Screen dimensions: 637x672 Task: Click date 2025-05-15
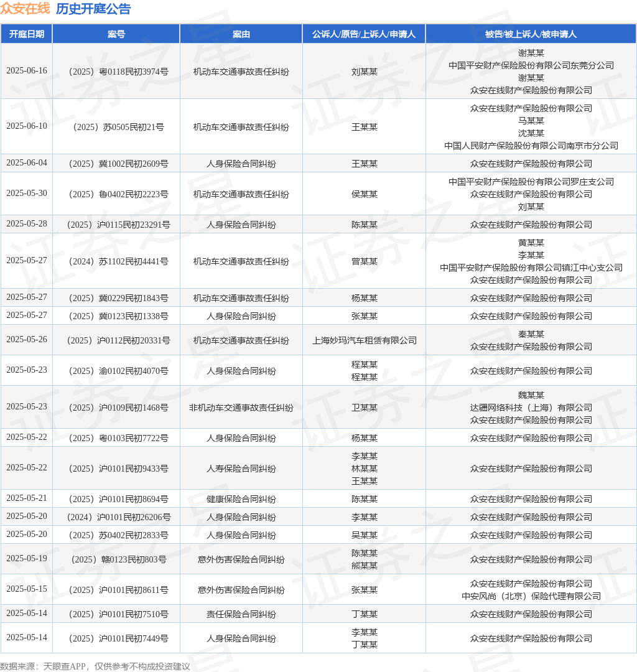coord(27,589)
